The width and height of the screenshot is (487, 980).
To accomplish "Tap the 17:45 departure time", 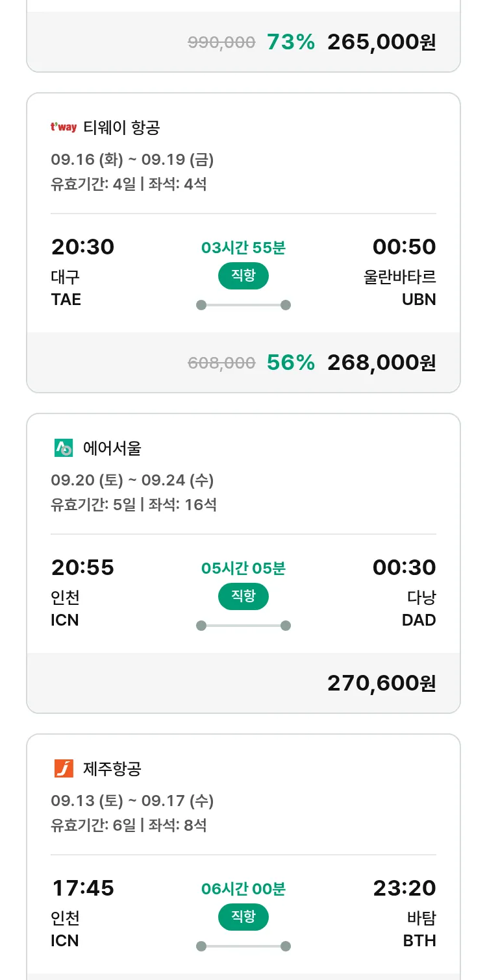I will pos(82,888).
